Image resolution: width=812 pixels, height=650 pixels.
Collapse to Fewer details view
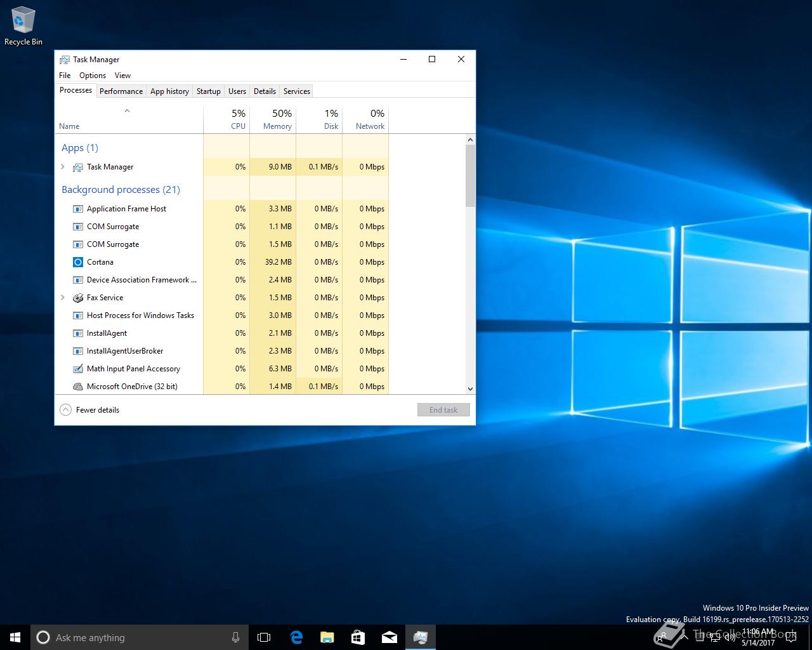(90, 410)
